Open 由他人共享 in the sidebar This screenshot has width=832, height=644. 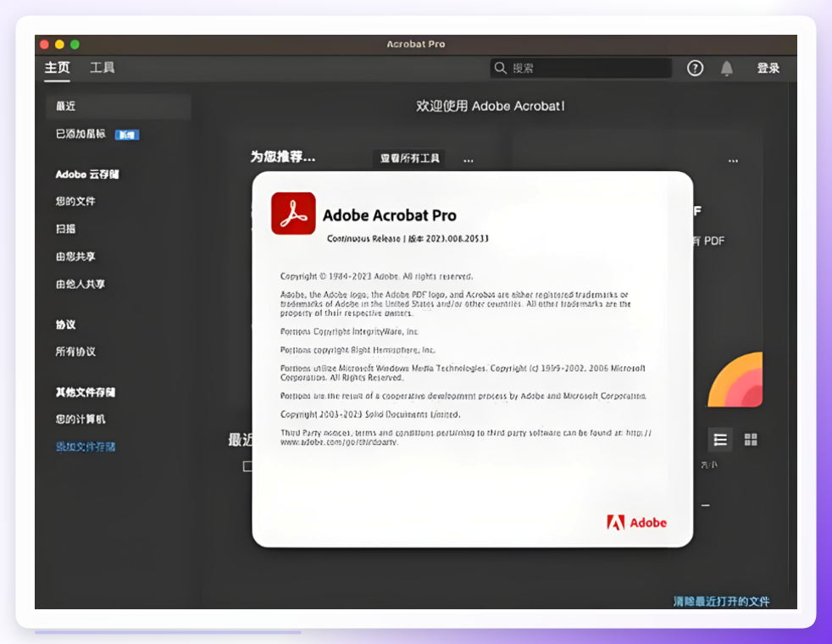80,285
